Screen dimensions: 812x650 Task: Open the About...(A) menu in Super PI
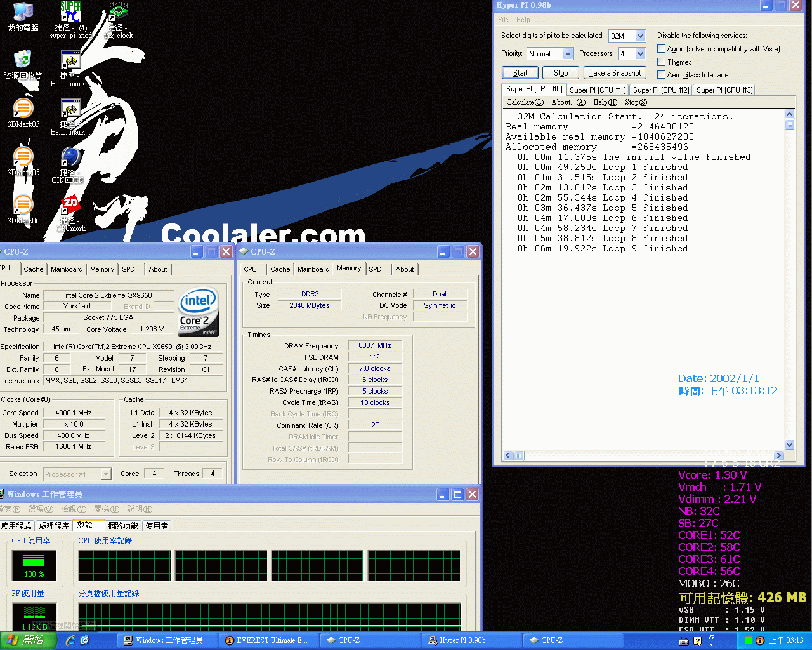[x=568, y=102]
